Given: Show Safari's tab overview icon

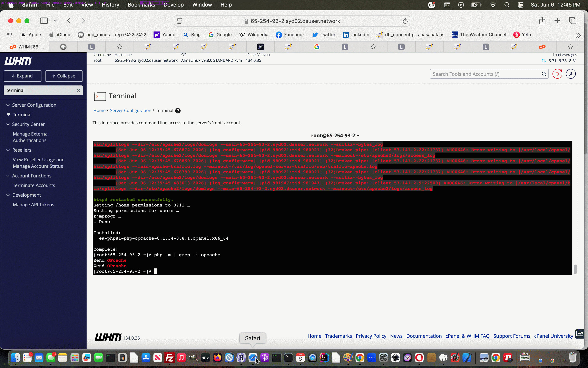Looking at the screenshot, I should tap(573, 21).
